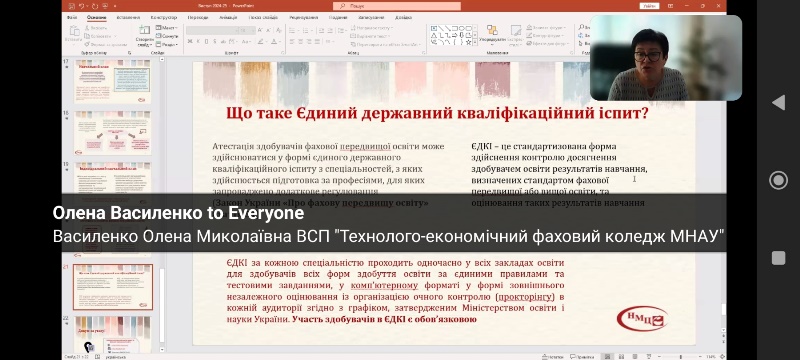Click the Нотатки button in the status bar

coord(552,356)
